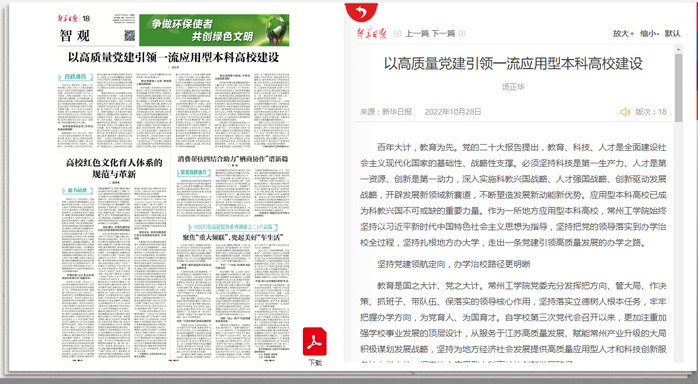Enlarge text with 放大+
Screen dimensions: 698x384
(x=623, y=33)
